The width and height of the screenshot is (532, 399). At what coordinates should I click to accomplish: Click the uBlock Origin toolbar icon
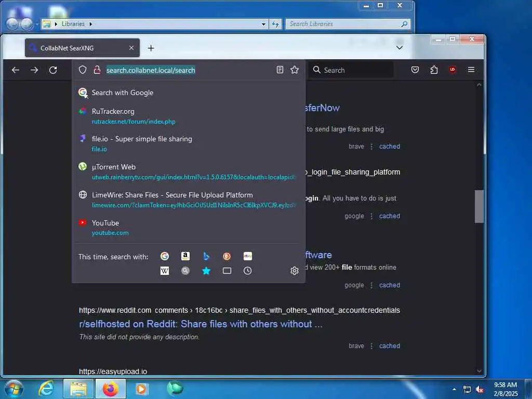[x=453, y=70]
